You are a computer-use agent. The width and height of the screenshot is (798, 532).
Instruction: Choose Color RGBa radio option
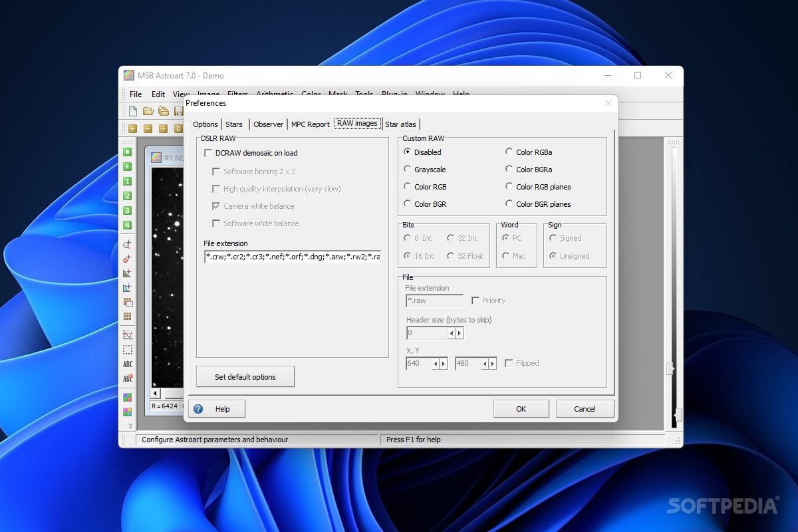pos(509,152)
